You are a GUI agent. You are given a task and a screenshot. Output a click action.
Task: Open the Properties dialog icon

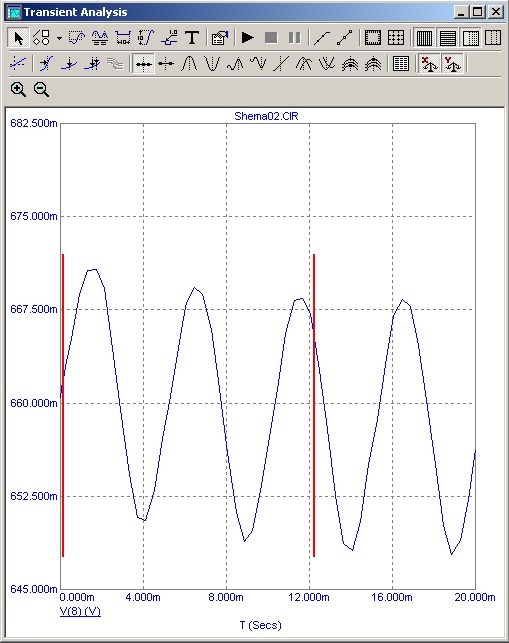point(220,38)
